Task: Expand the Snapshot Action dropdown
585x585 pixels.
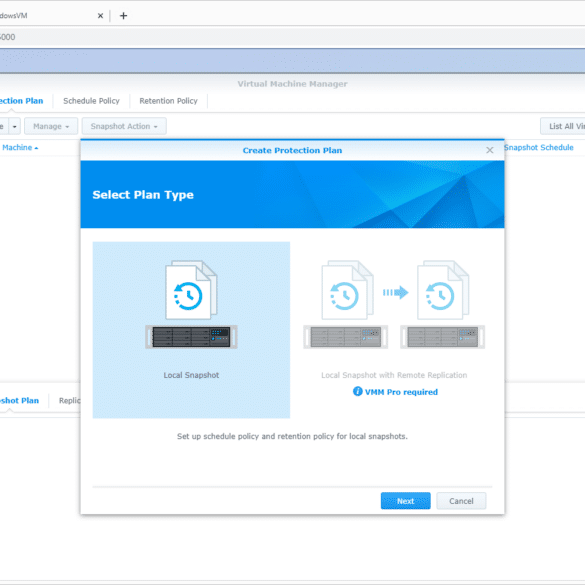Action: 124,126
